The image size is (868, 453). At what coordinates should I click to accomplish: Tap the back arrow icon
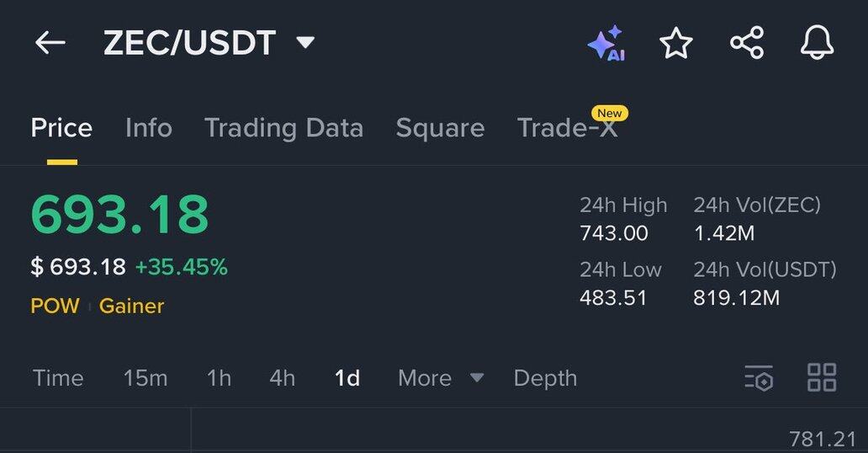(x=50, y=43)
